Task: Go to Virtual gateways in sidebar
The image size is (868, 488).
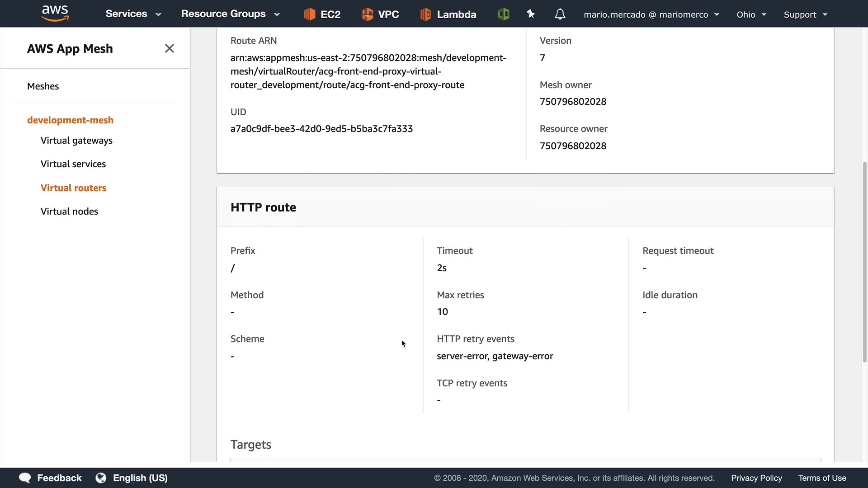Action: (x=76, y=141)
